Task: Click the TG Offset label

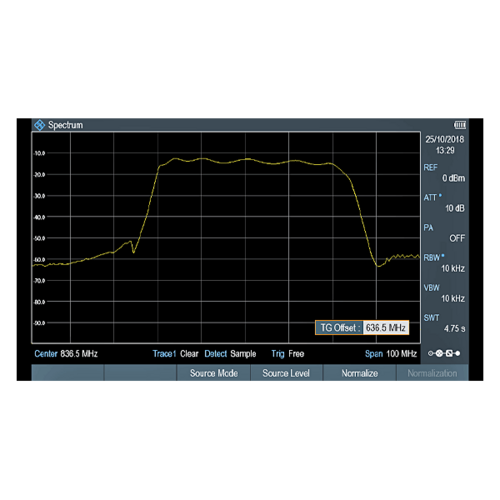Action: 340,328
